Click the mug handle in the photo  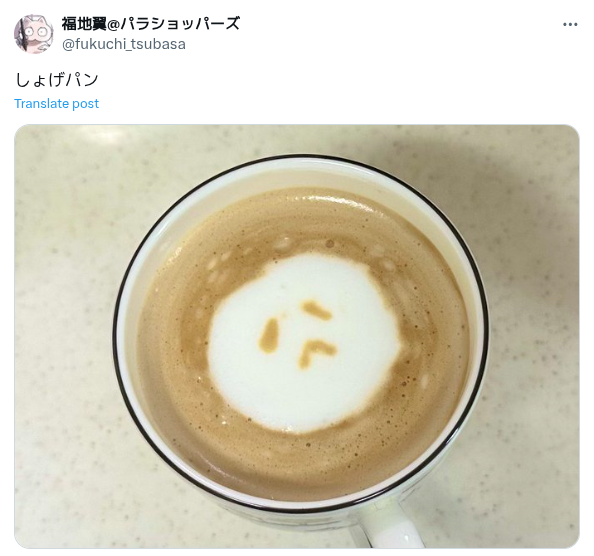(x=388, y=526)
